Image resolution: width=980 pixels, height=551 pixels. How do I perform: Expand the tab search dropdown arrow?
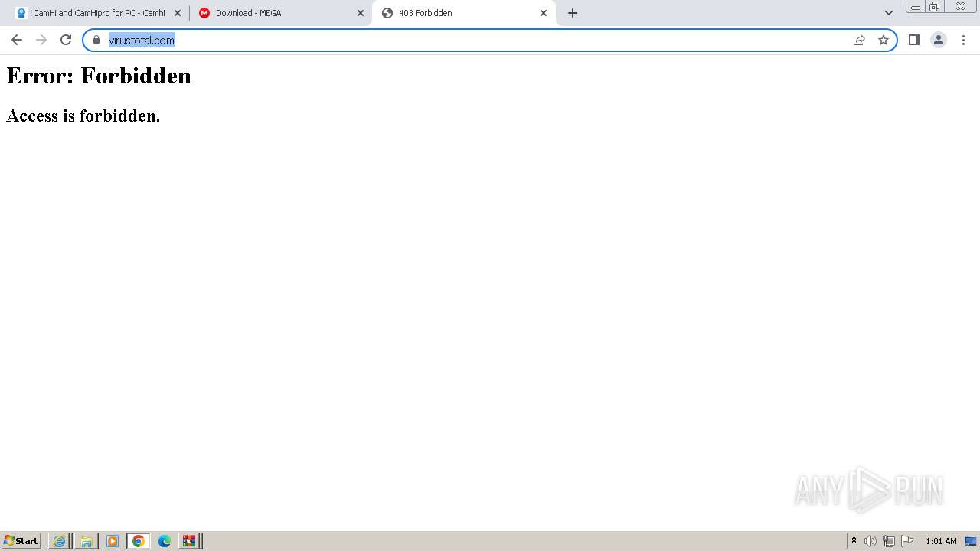(889, 13)
